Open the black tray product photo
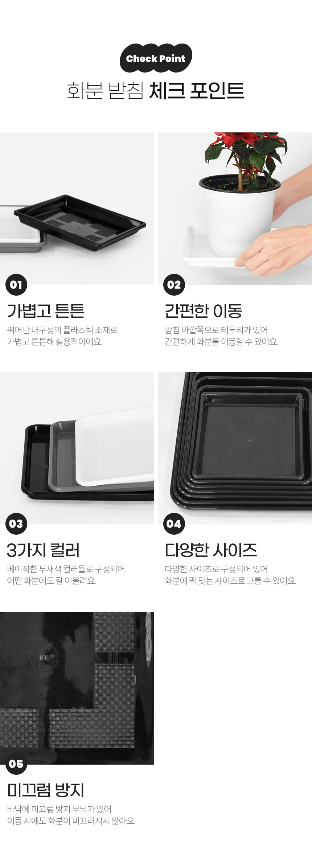 [x=77, y=209]
